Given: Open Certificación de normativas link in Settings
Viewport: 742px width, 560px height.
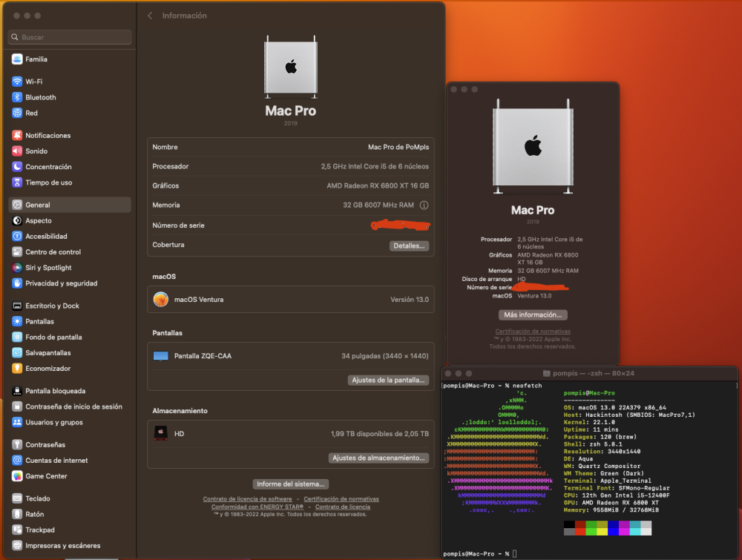Looking at the screenshot, I should pos(341,498).
